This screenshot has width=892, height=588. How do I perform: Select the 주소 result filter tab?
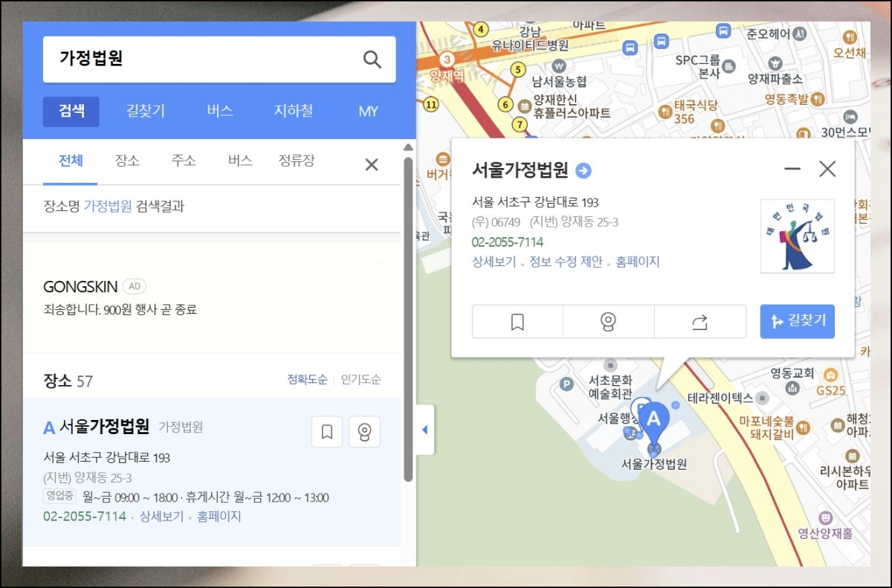[184, 161]
